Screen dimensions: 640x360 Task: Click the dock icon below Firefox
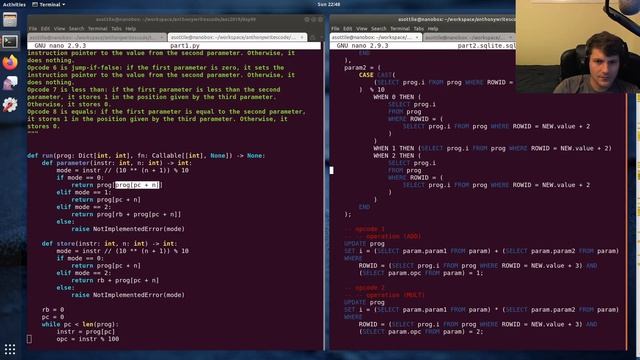point(10,84)
